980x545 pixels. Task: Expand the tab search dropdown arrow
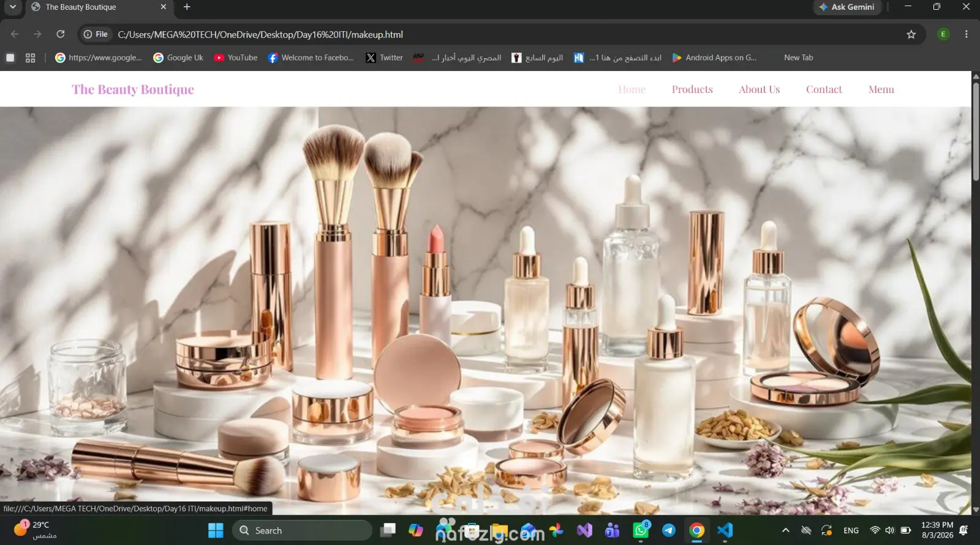click(12, 7)
